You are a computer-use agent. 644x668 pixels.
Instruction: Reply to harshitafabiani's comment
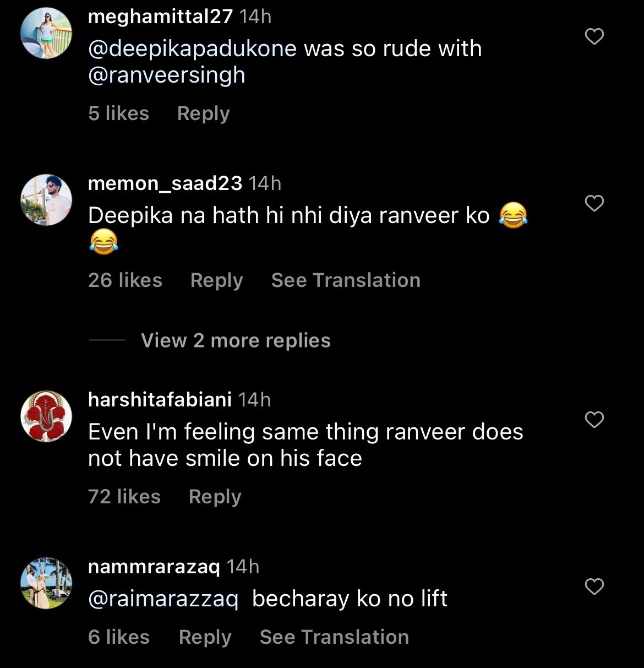(215, 497)
